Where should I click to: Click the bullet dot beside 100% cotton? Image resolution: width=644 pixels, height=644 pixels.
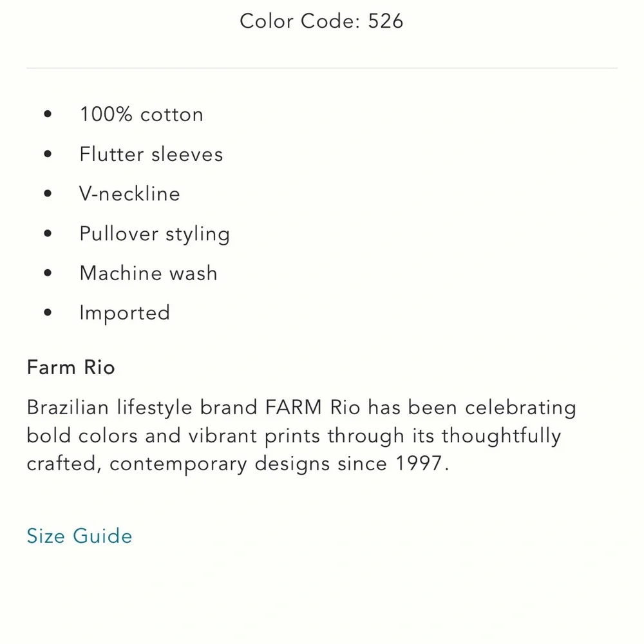click(48, 115)
